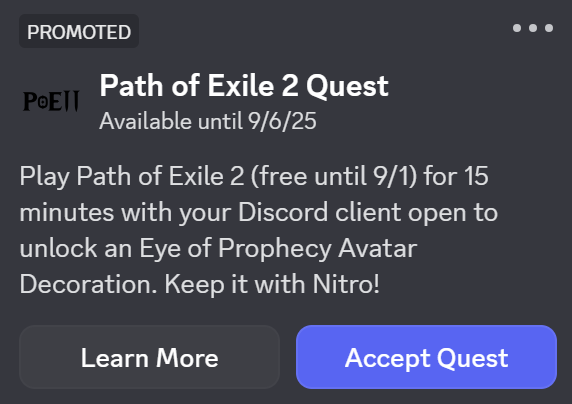This screenshot has width=572, height=404.
Task: Open the Path of Exile 2 Quest title
Action: click(244, 86)
